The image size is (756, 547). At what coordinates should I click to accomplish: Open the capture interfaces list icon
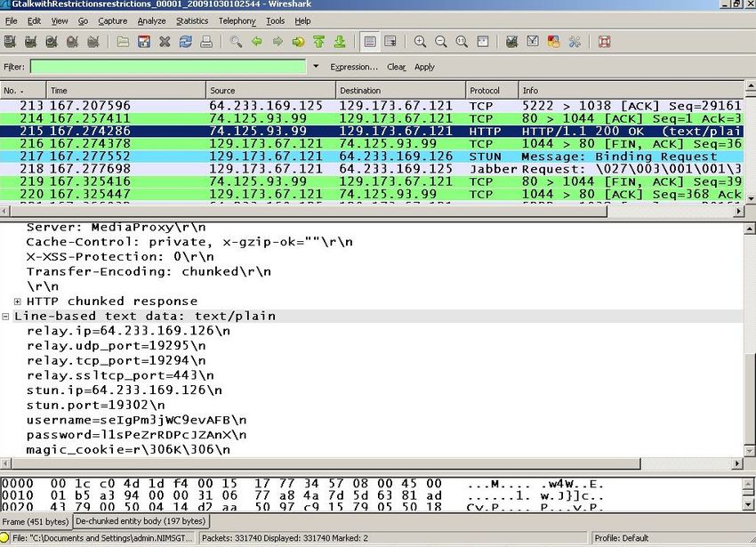pos(10,42)
